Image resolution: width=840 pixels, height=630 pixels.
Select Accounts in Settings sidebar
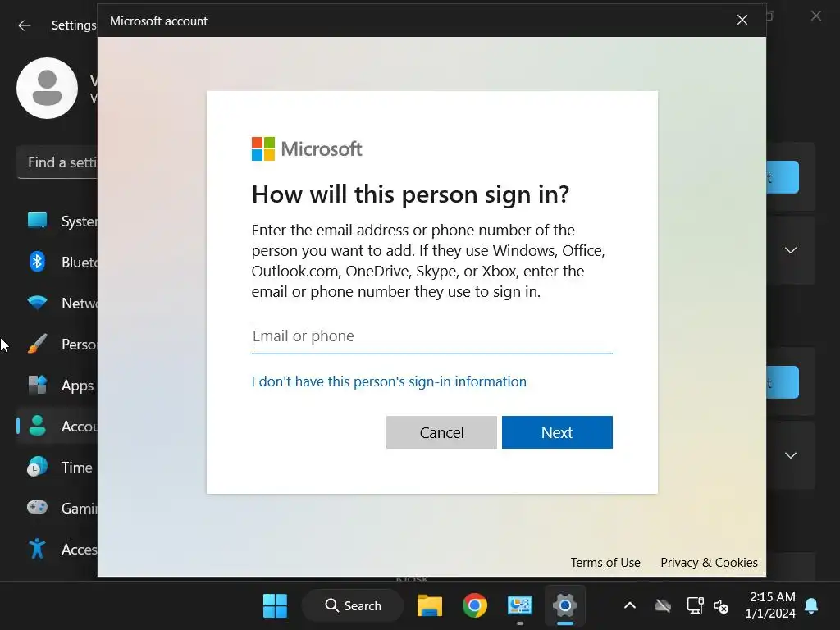[57, 426]
